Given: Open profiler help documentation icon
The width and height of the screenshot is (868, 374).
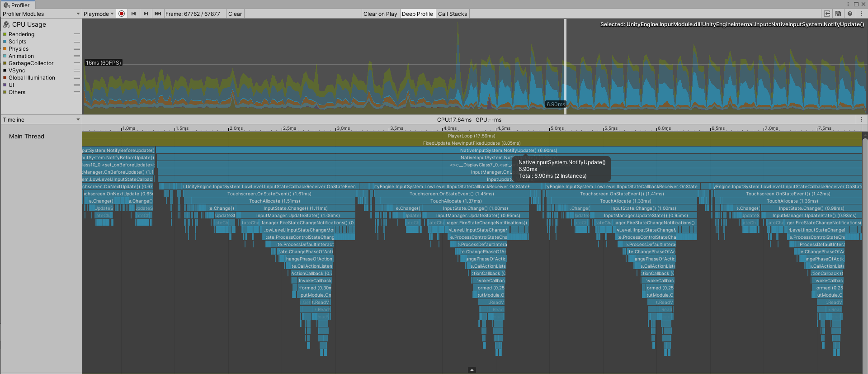Looking at the screenshot, I should coord(850,14).
